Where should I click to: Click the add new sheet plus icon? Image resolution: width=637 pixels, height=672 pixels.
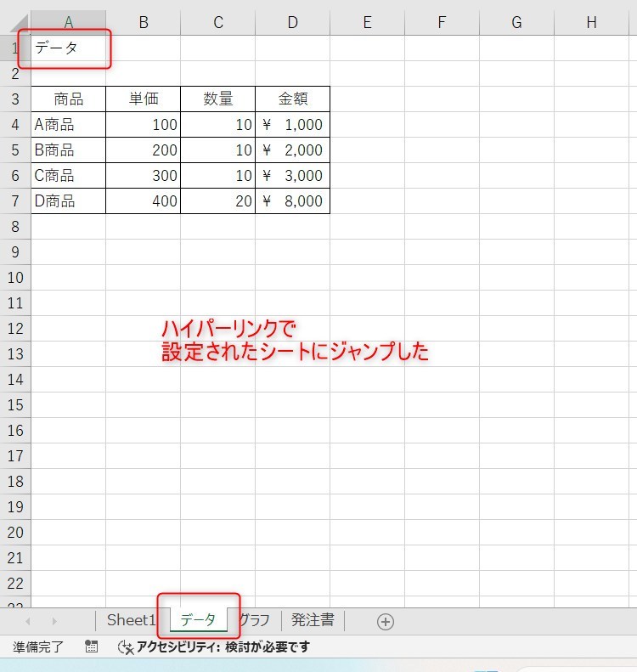click(385, 621)
